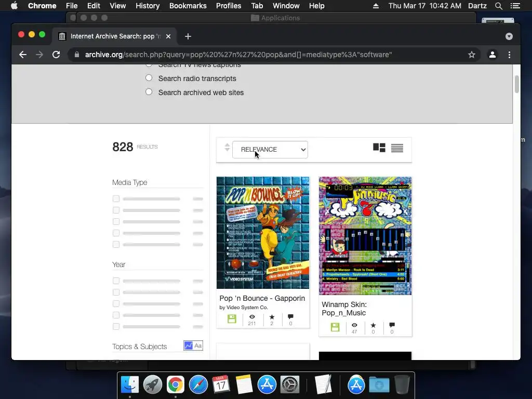Open Control Center list icon in menu bar
The width and height of the screenshot is (532, 399).
515,6
